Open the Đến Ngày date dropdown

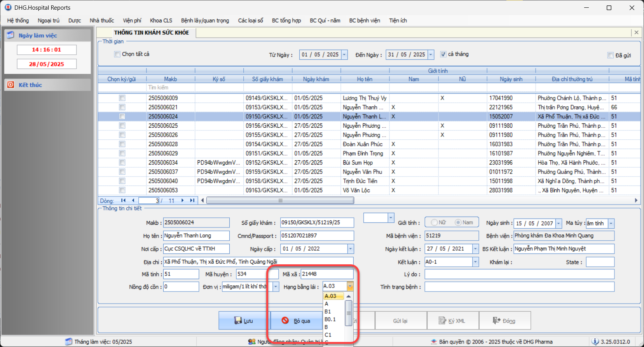(x=431, y=55)
